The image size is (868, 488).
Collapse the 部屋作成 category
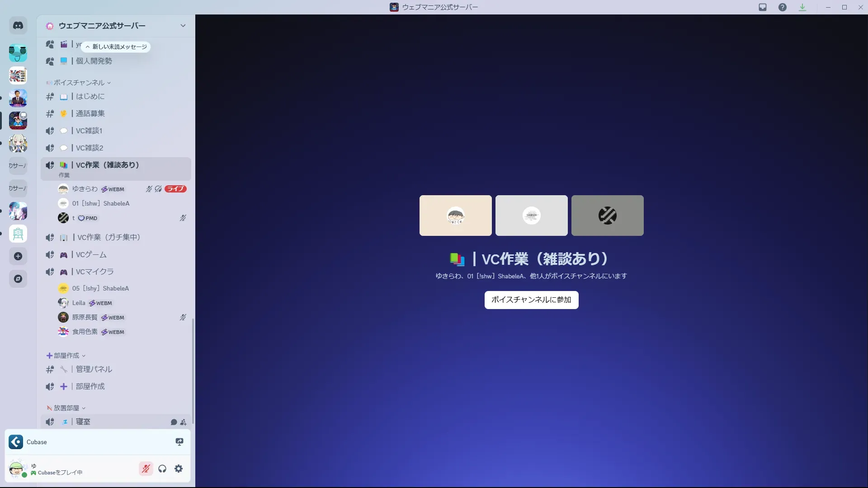[66, 356]
